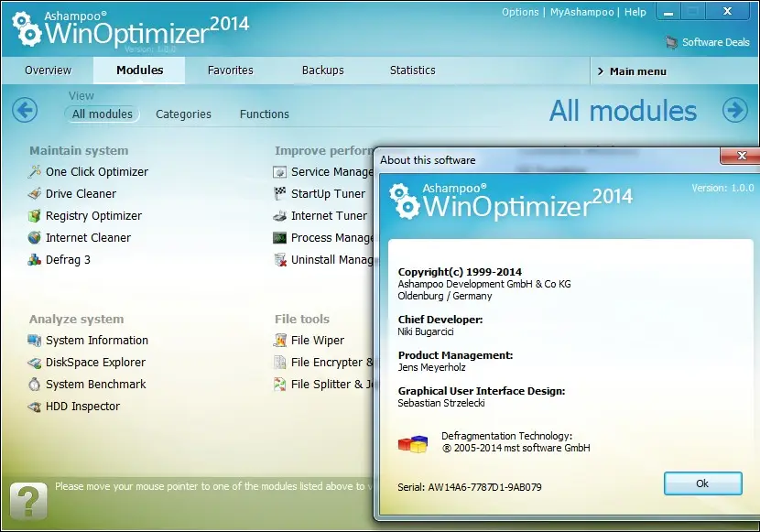Click the Service Manager icon
The image size is (760, 532).
(279, 172)
